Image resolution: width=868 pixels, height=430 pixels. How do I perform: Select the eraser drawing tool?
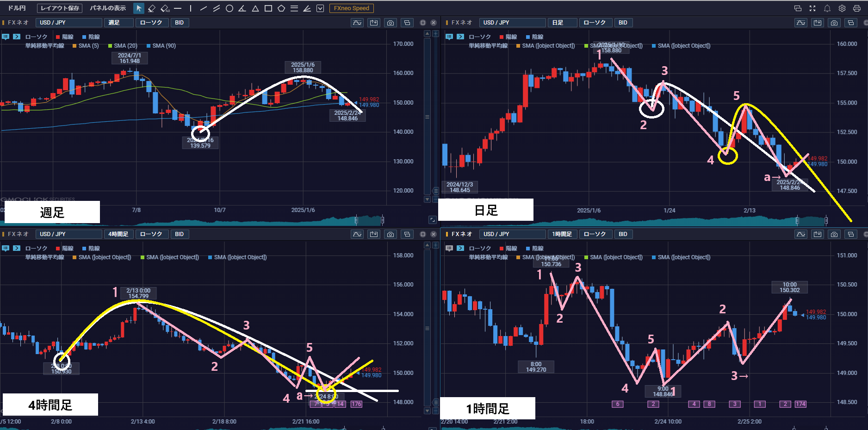(152, 8)
